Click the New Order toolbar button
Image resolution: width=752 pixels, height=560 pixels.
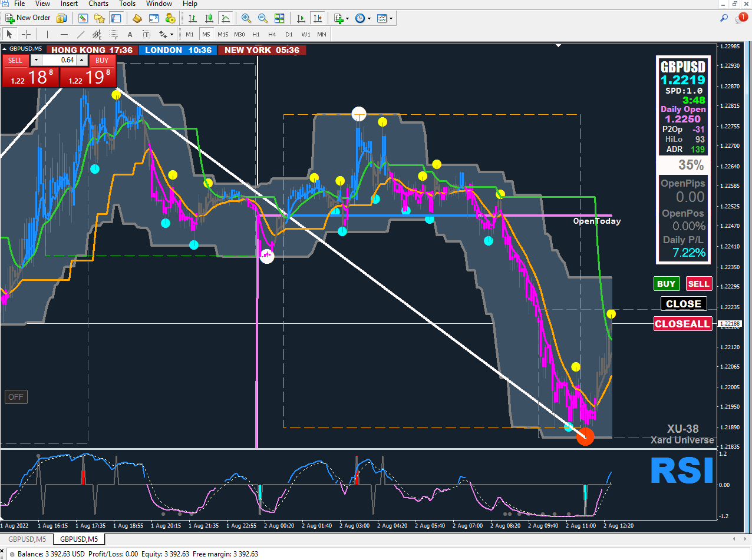click(x=28, y=18)
